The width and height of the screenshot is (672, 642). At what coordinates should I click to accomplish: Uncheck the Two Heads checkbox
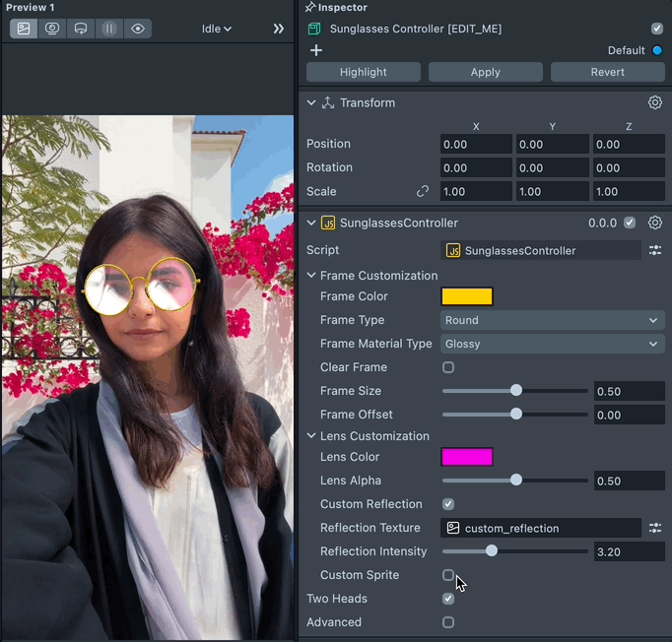click(448, 599)
